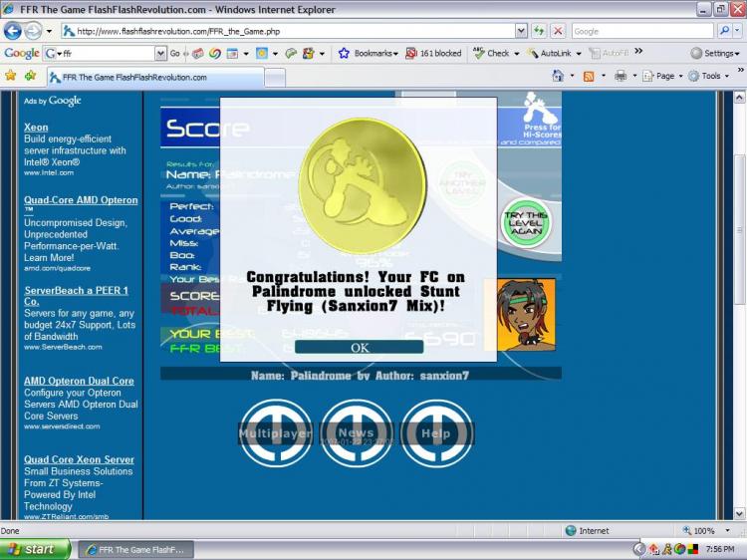Click the orange RSS feeds icon
Image resolution: width=747 pixels, height=560 pixels.
[589, 77]
